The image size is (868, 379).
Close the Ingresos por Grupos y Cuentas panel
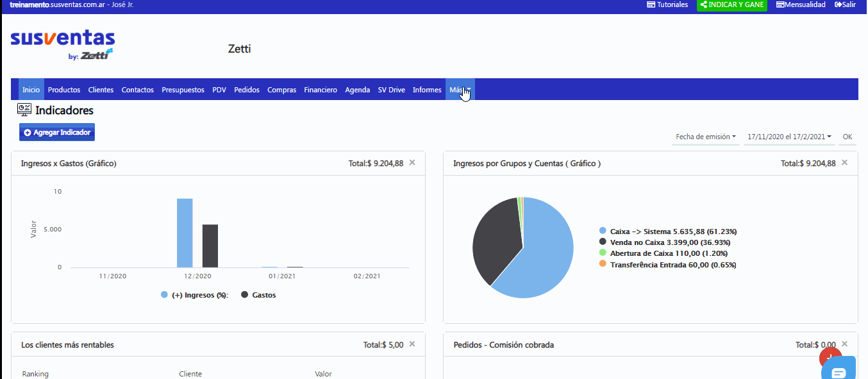tap(844, 163)
